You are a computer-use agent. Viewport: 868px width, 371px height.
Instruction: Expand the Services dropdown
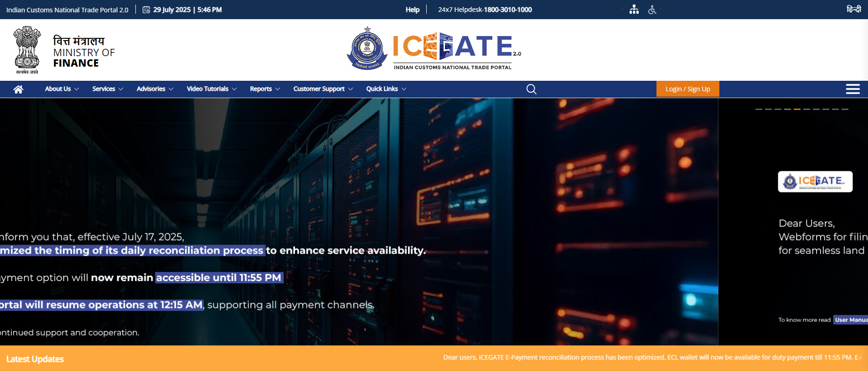click(x=108, y=89)
